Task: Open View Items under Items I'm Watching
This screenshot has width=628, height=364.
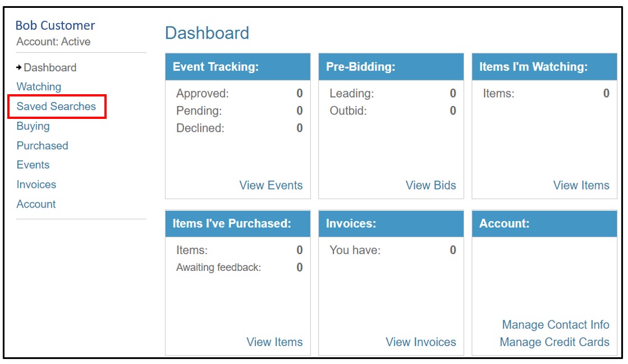Action: tap(581, 185)
